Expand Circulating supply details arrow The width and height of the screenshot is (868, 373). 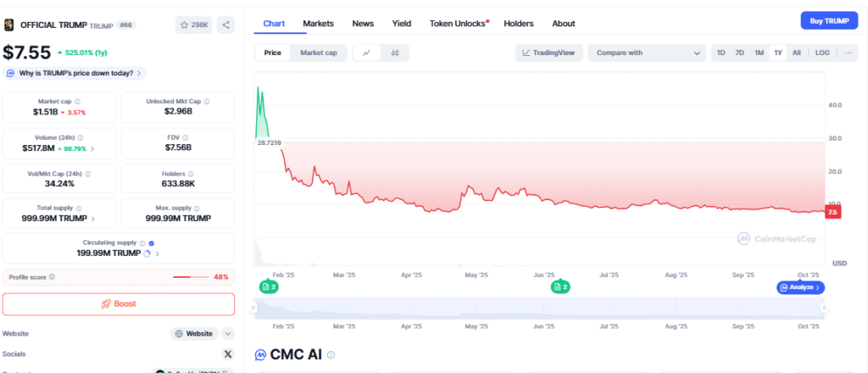(x=157, y=253)
